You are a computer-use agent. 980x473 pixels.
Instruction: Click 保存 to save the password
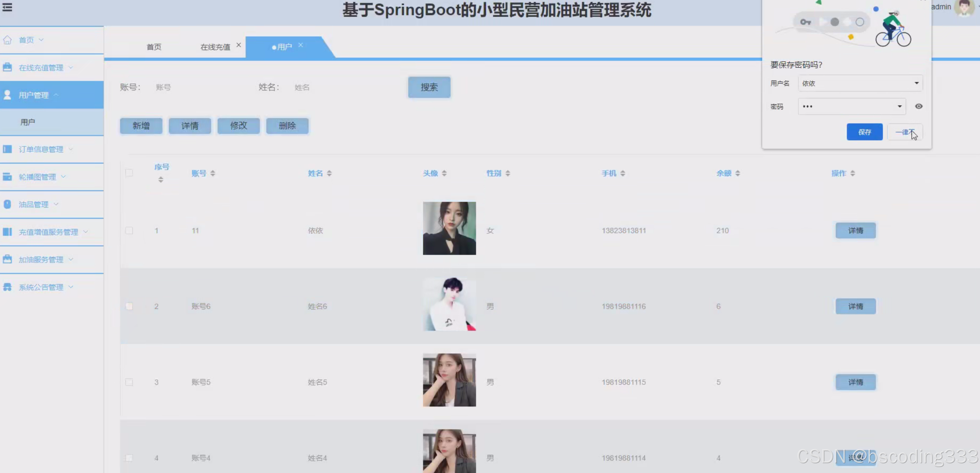click(865, 132)
